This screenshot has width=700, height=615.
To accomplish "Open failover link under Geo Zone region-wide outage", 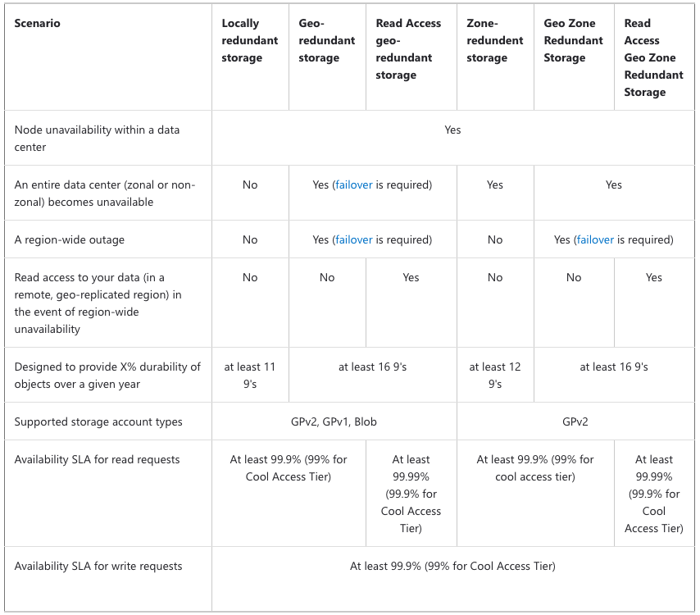I will tap(595, 239).
